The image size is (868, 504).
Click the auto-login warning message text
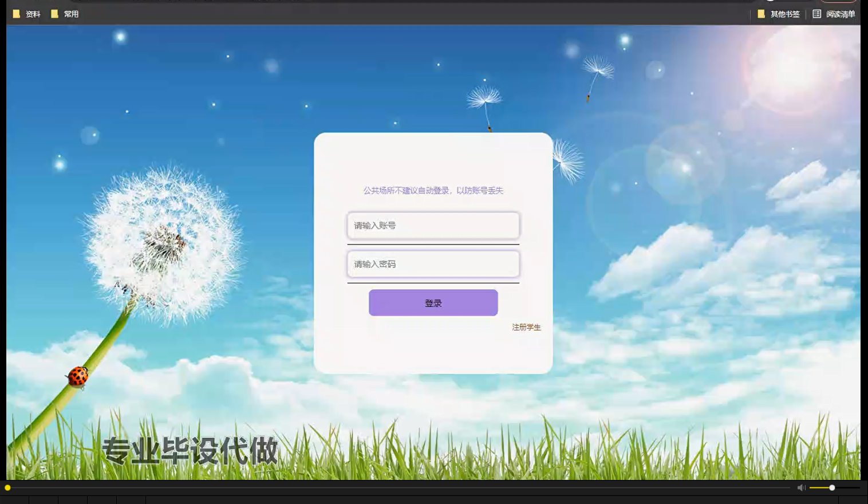[433, 190]
